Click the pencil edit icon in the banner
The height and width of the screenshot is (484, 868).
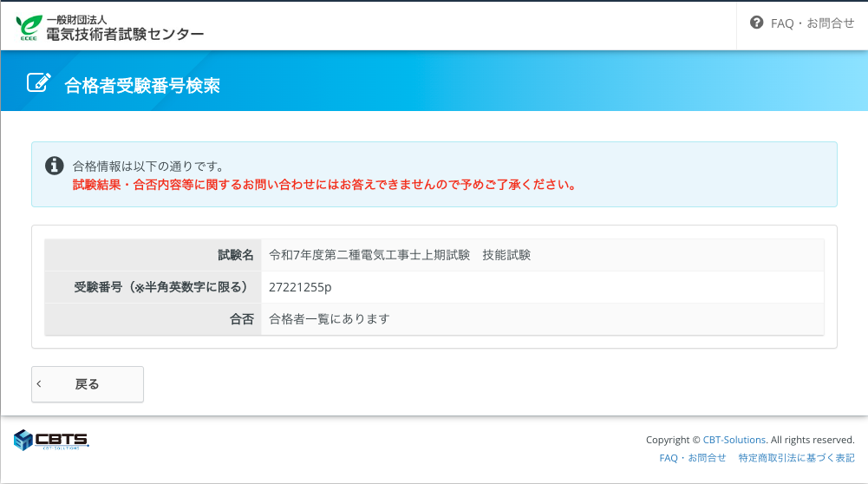38,82
